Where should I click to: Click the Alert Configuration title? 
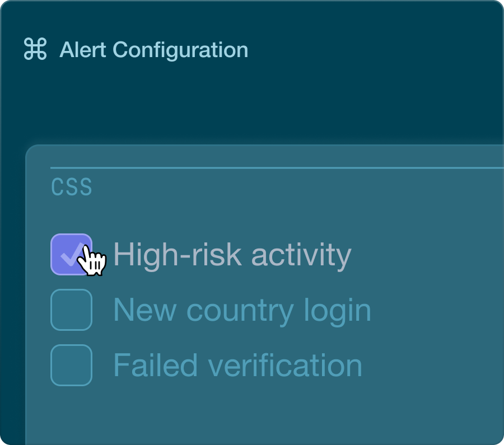[x=153, y=50]
